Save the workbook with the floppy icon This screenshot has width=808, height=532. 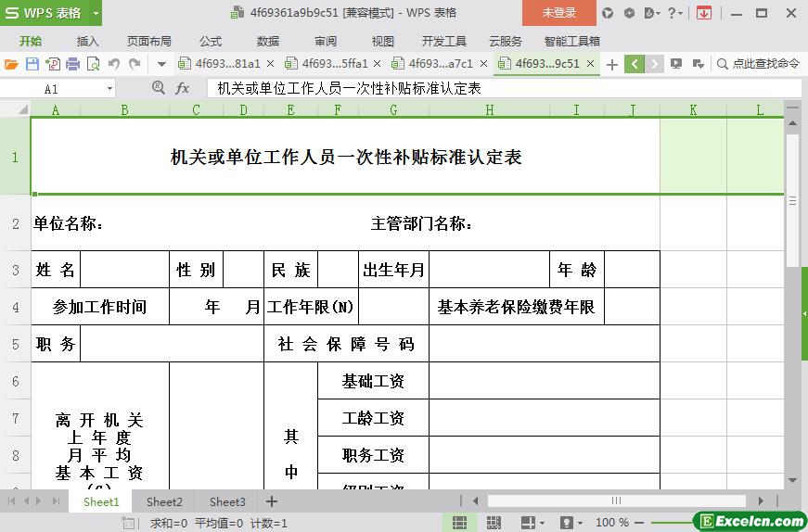pyautogui.click(x=32, y=64)
